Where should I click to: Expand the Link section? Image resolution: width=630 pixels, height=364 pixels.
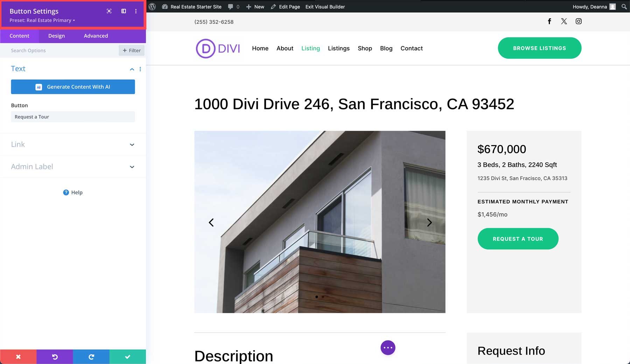[x=72, y=144]
